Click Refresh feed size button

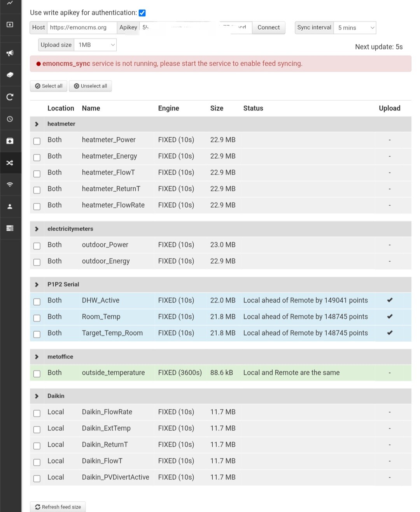click(58, 507)
